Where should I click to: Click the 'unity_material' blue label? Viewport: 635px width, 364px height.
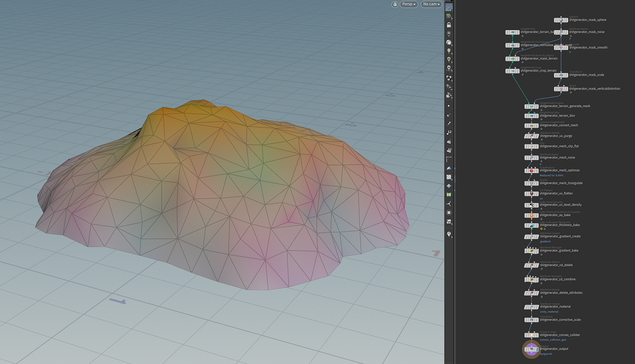click(549, 312)
